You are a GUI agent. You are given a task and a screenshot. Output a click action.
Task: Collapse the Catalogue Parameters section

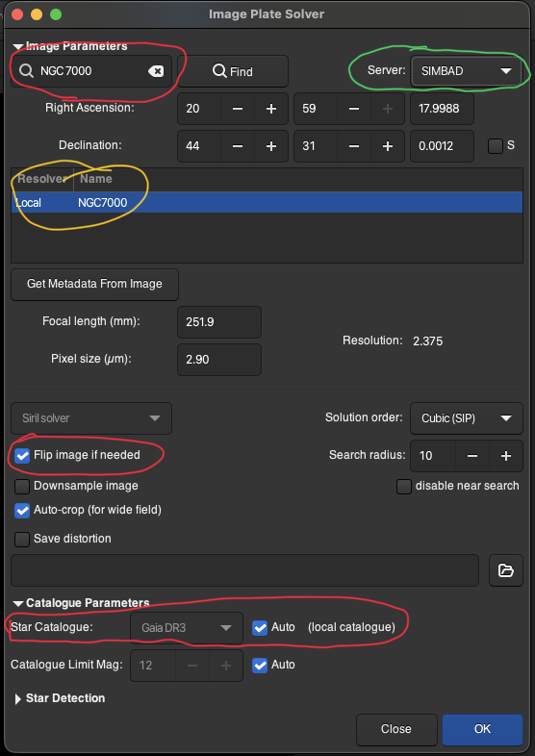point(81,603)
